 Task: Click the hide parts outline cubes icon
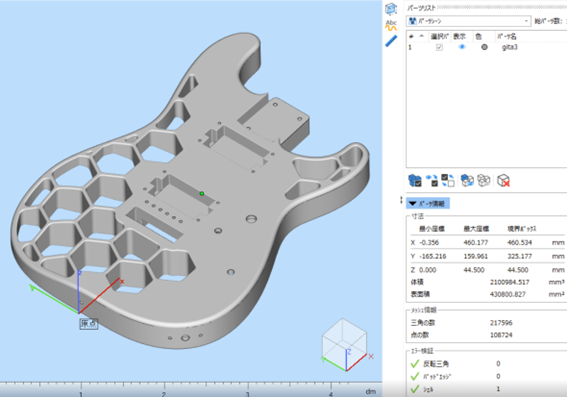483,180
